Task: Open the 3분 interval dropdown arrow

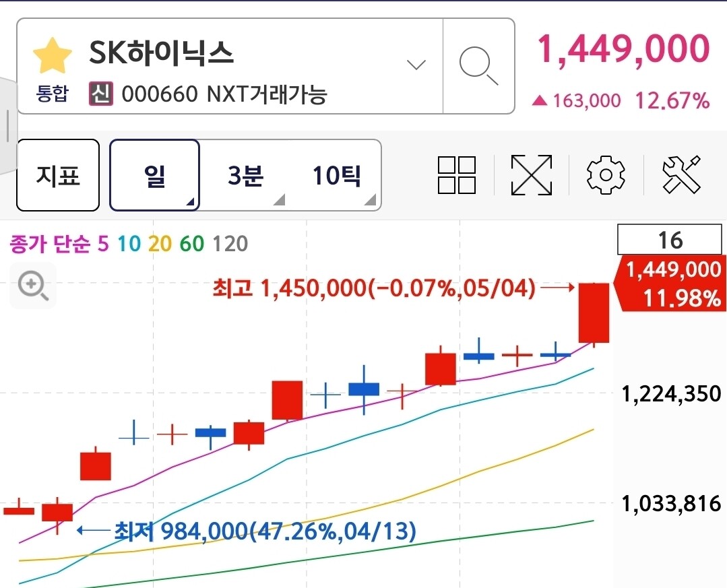Action: click(279, 200)
